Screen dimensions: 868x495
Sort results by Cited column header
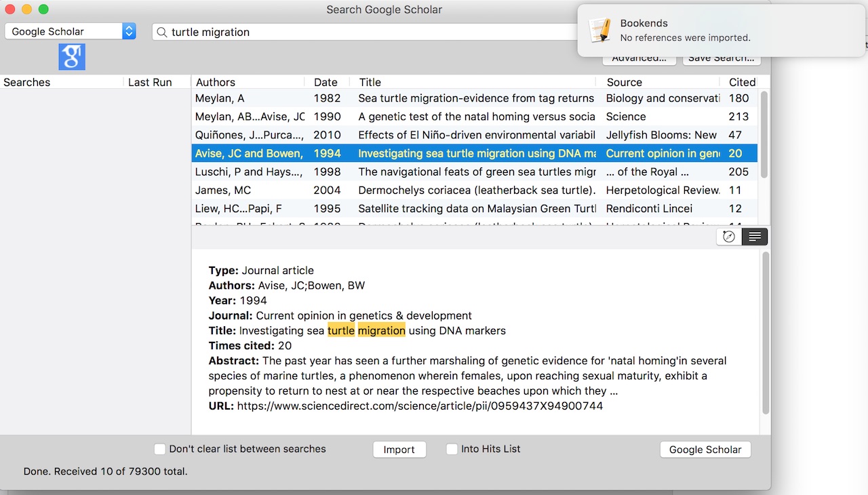click(742, 82)
